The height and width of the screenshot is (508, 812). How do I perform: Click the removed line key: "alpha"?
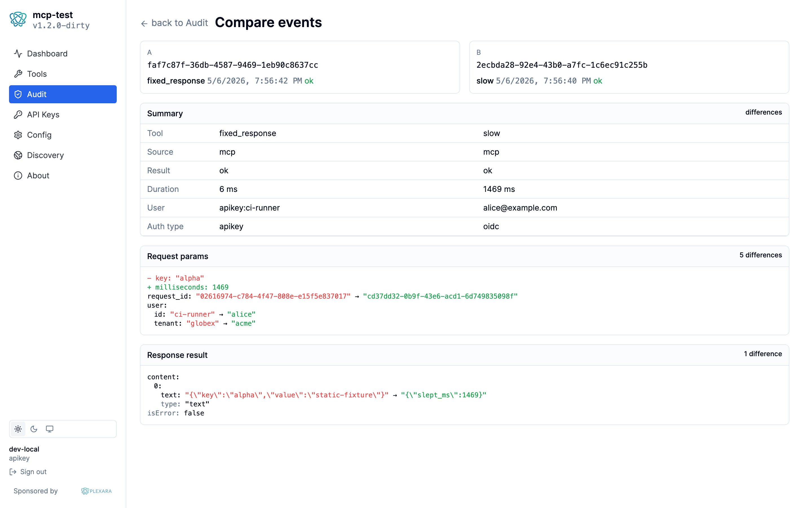pos(175,278)
